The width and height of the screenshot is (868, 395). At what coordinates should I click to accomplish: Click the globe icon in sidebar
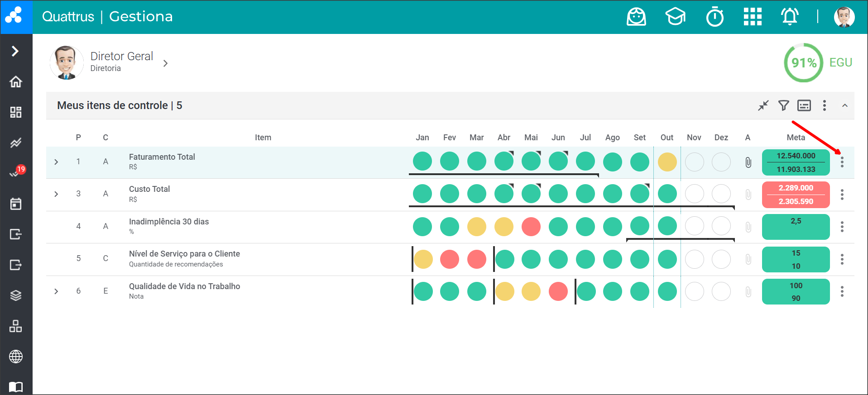pyautogui.click(x=16, y=357)
